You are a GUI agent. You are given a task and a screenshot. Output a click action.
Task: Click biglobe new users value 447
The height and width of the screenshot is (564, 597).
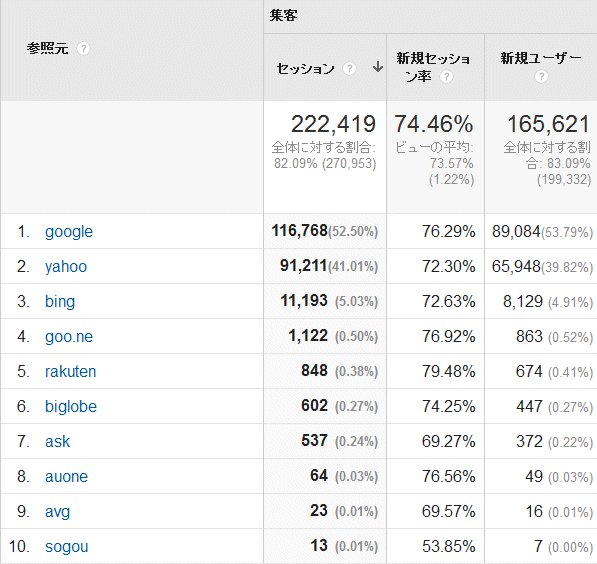(529, 407)
